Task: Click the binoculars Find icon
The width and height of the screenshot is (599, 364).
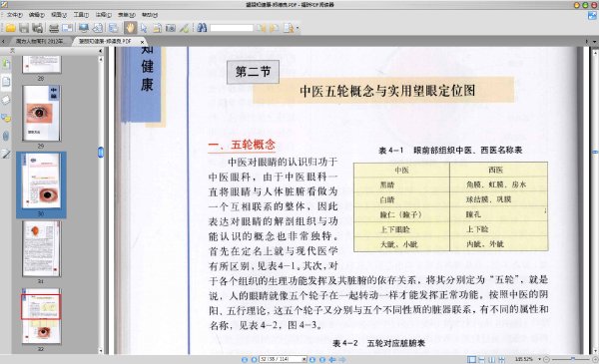Action: click(202, 28)
